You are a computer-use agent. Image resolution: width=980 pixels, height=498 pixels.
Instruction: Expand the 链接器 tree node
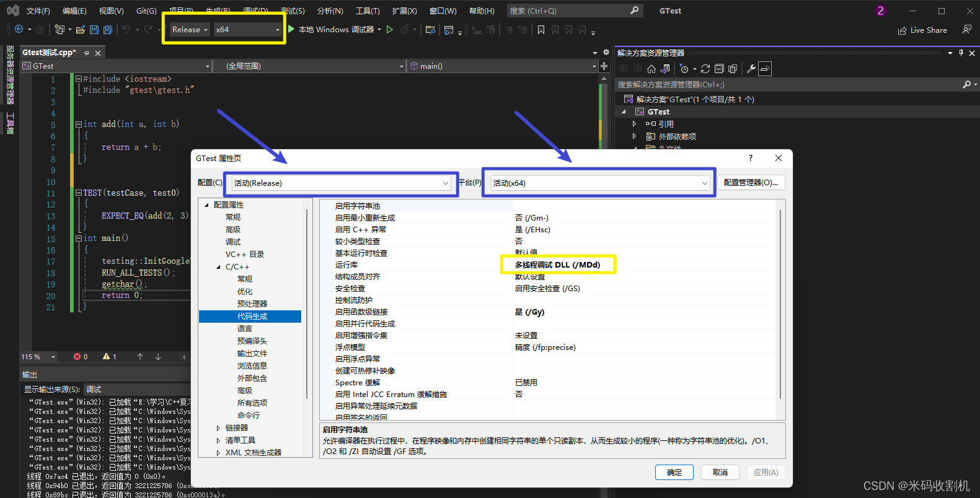[218, 428]
